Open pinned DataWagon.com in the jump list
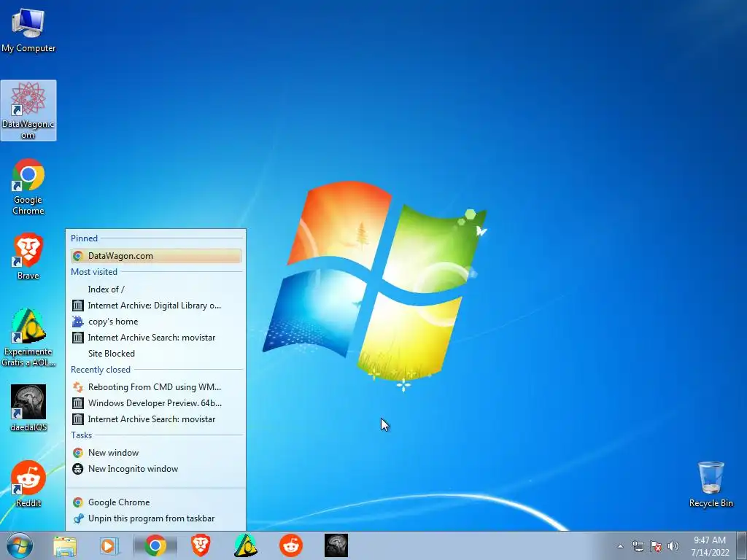This screenshot has width=747, height=560. tap(156, 256)
